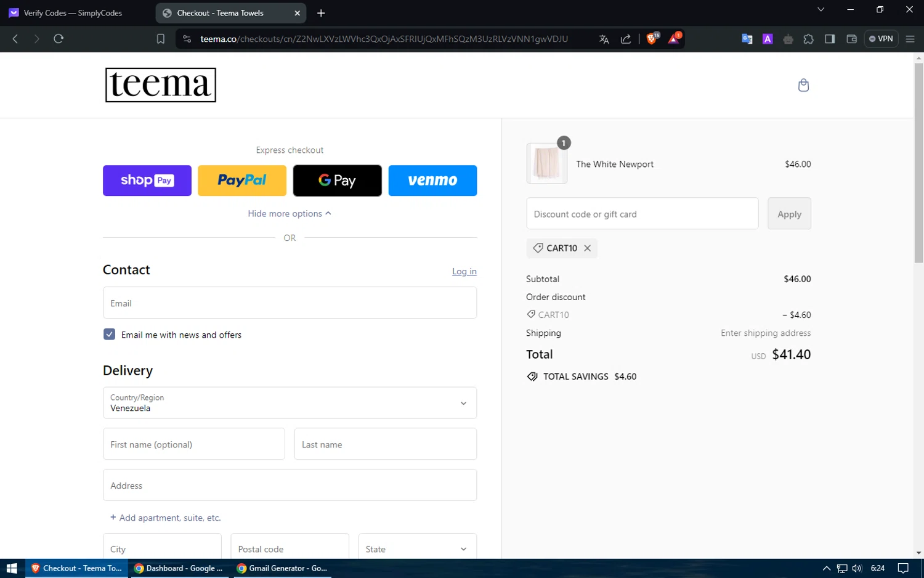Select the Checkout - Teema Towels tab
The height and width of the screenshot is (578, 924).
pos(231,13)
